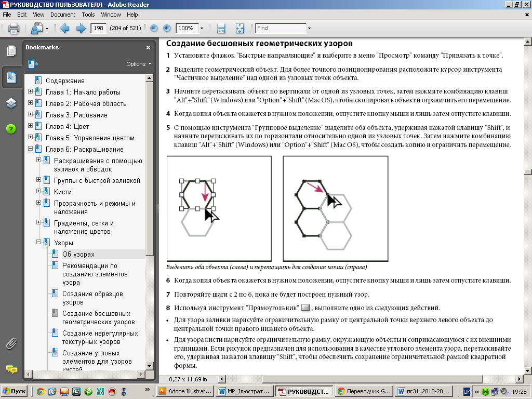Click document horizontal scrollbar thumb
This screenshot has width=532, height=399.
[372, 379]
